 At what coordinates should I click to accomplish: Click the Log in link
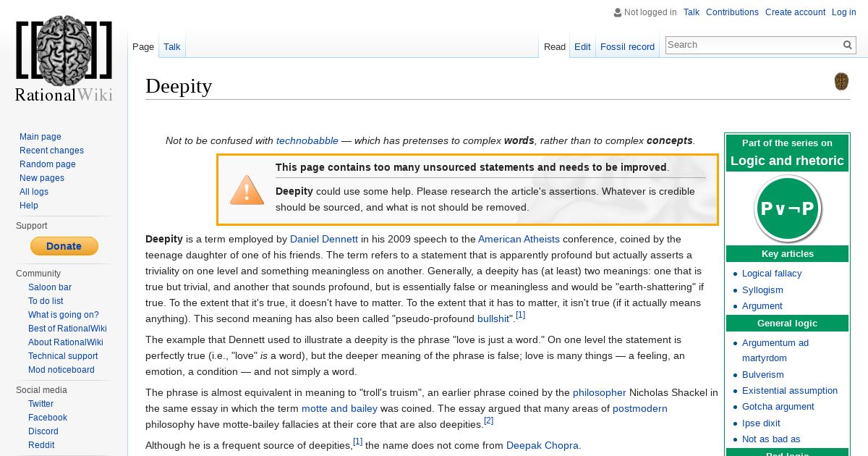coord(843,12)
